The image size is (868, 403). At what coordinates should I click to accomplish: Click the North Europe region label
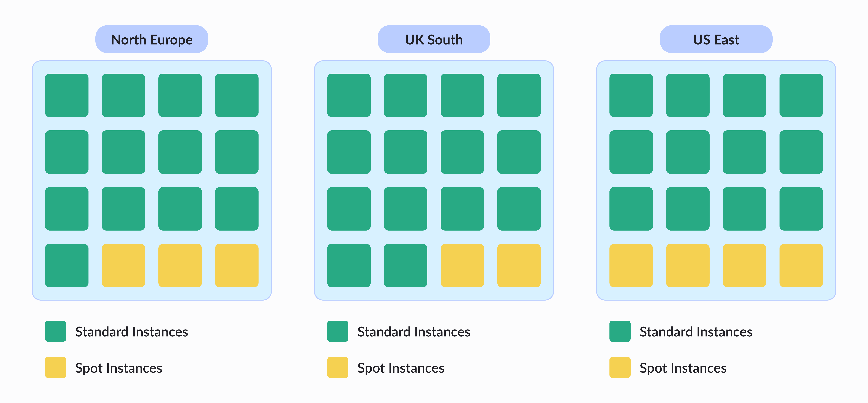click(152, 39)
